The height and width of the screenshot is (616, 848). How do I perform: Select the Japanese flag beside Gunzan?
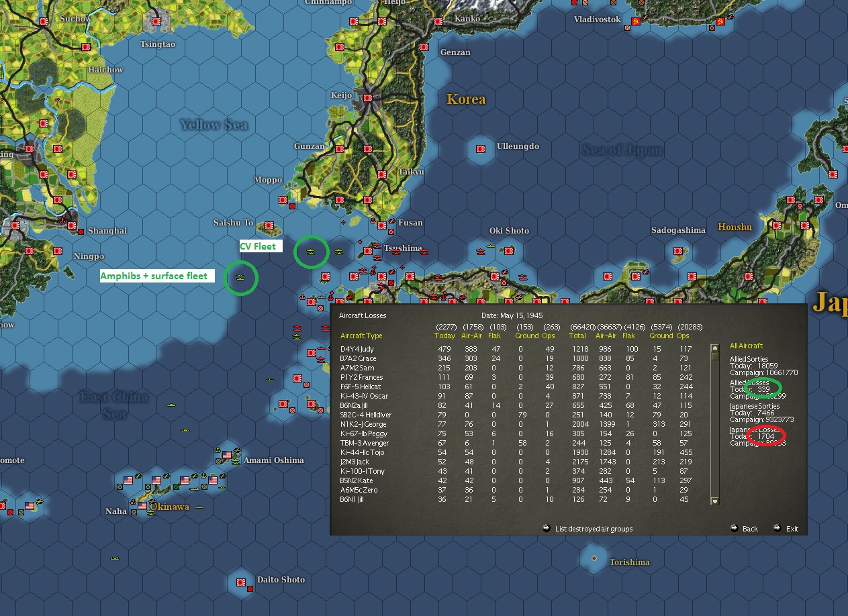339,149
